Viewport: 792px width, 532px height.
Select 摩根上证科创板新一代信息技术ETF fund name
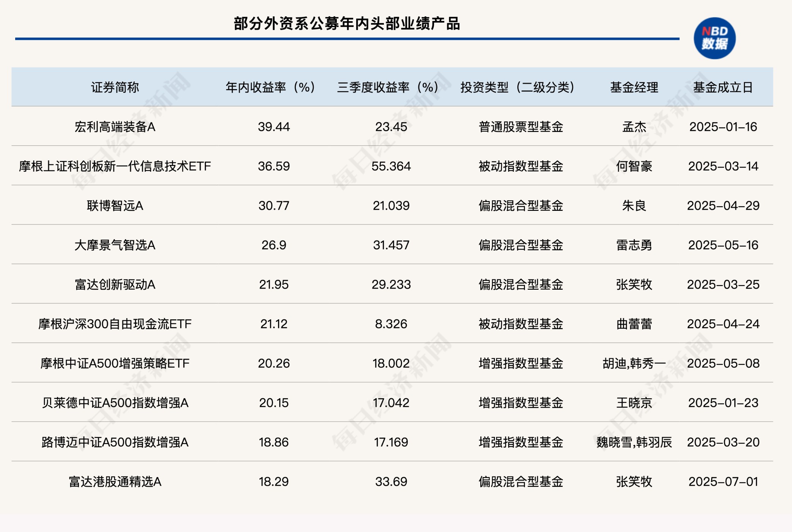[x=115, y=166]
